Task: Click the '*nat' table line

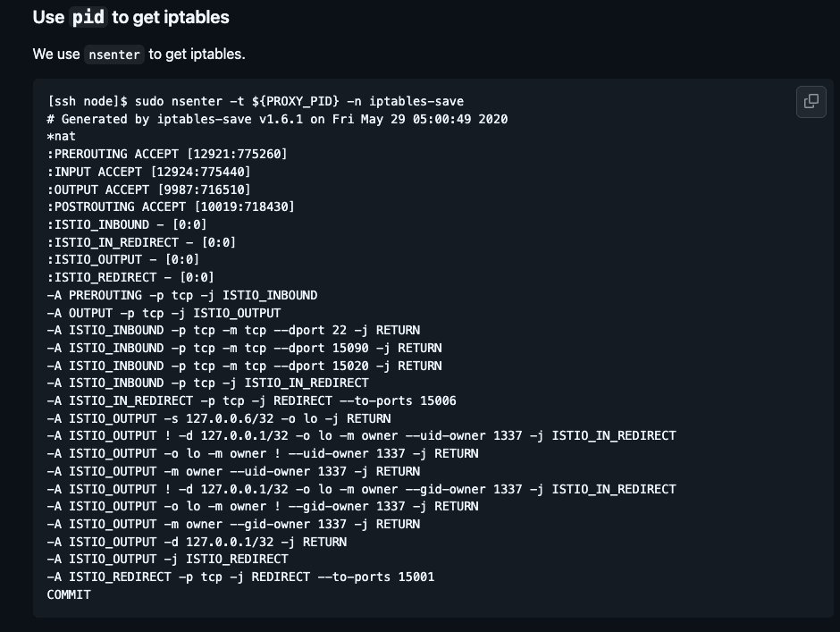Action: tap(62, 136)
